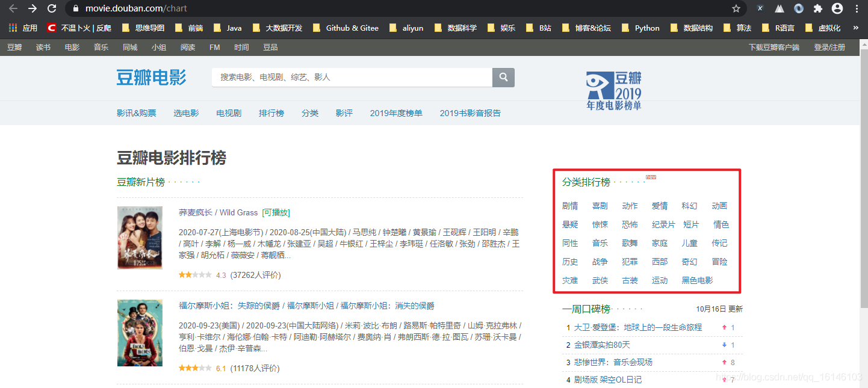Viewport: 868px width, 388px height.
Task: Open FM in top navigation
Action: [x=215, y=47]
